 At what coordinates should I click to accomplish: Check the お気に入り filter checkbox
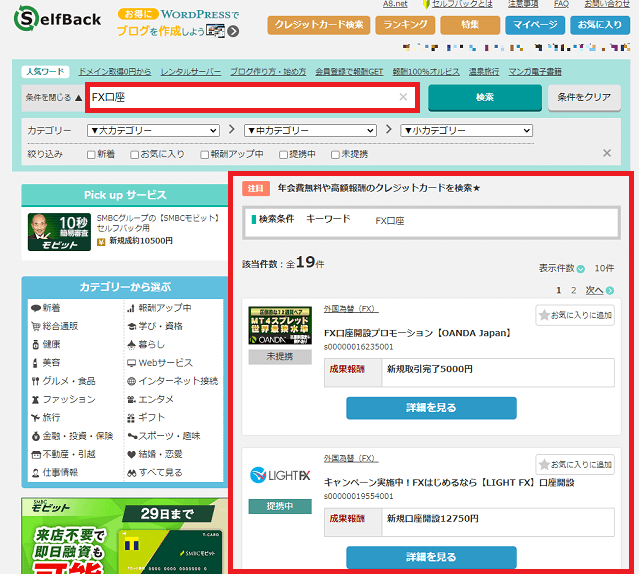(134, 155)
